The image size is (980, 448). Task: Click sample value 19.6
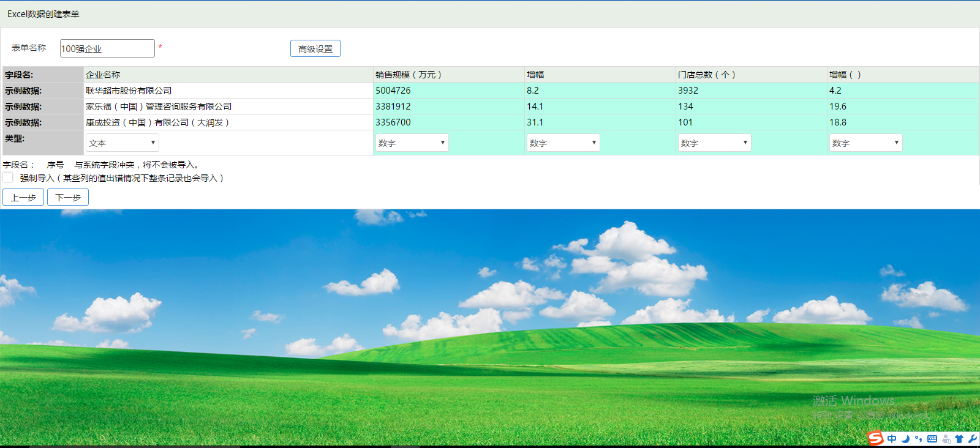[x=838, y=106]
